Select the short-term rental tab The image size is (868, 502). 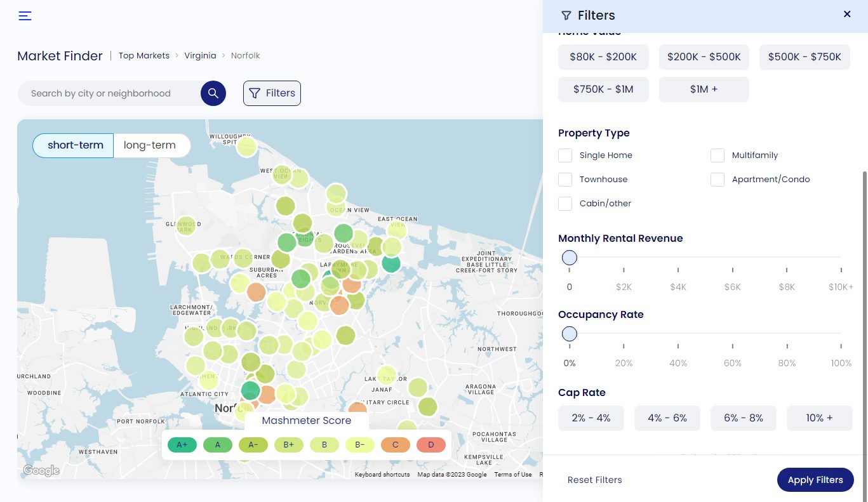click(x=75, y=145)
